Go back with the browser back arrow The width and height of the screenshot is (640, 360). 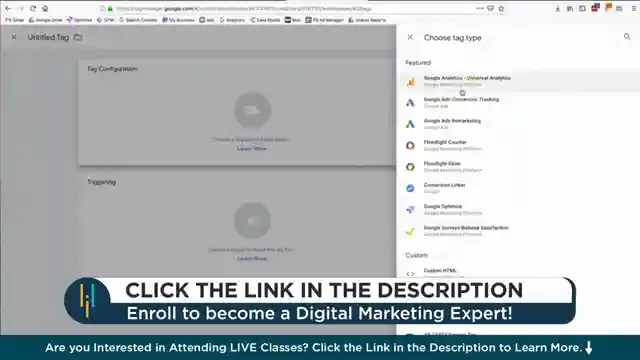pyautogui.click(x=8, y=9)
